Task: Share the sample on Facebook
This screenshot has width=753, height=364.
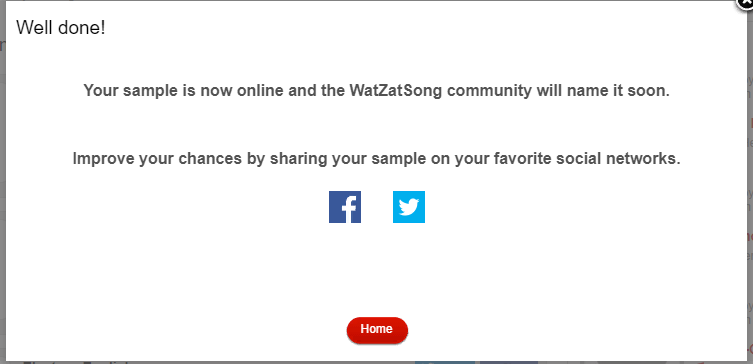Action: pyautogui.click(x=345, y=207)
